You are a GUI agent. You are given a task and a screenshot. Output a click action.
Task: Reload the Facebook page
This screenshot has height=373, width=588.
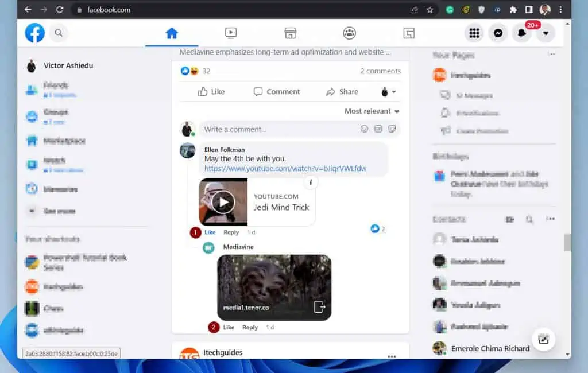pos(60,10)
